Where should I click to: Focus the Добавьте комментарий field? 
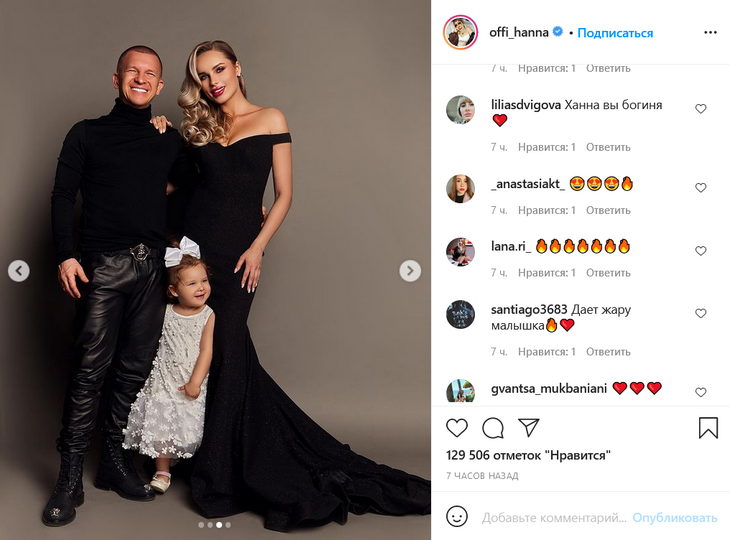click(554, 518)
